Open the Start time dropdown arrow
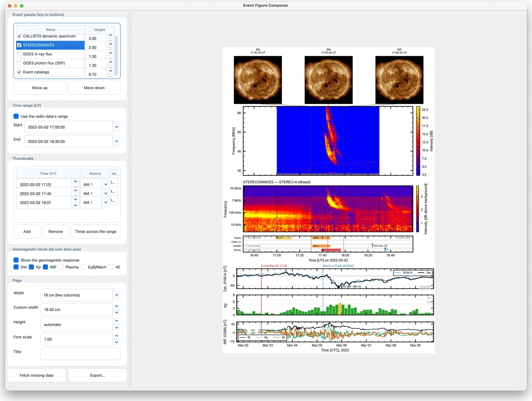The height and width of the screenshot is (401, 532). [x=117, y=127]
